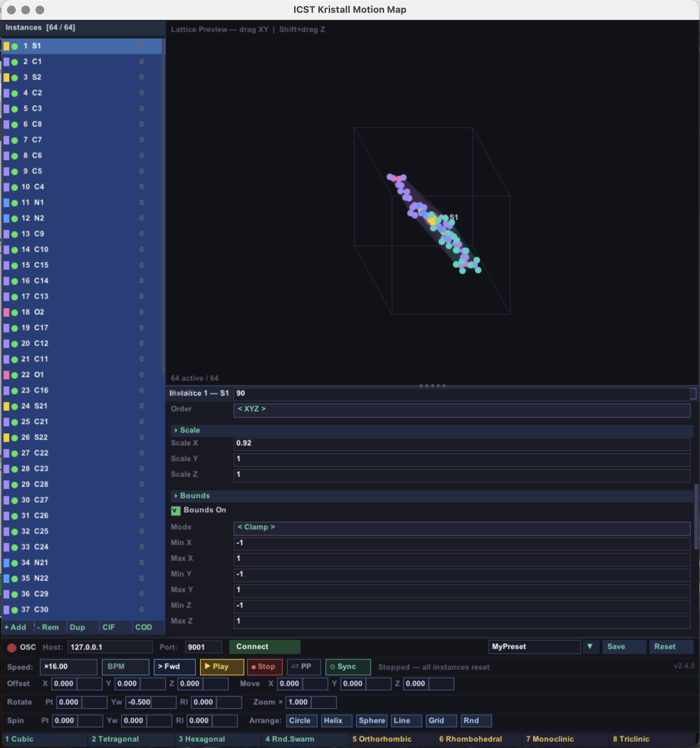The image size is (700, 748).
Task: Toggle the PP ping-pong button
Action: pos(304,667)
